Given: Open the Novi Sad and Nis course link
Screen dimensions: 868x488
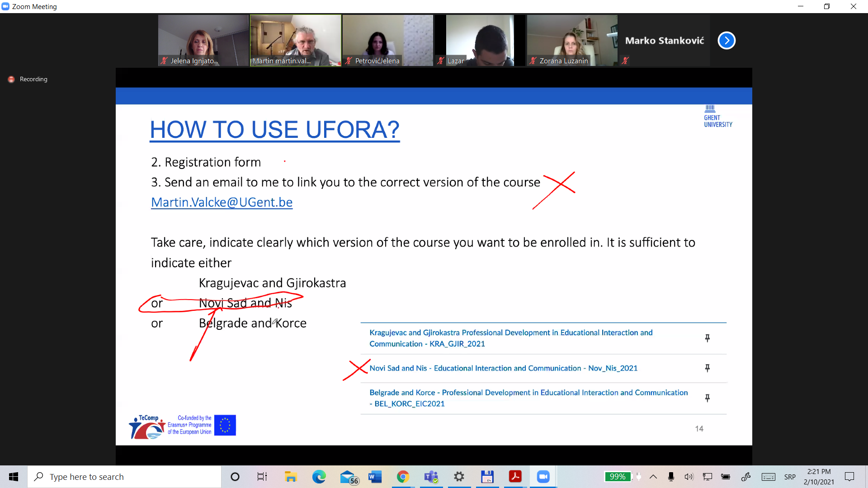Looking at the screenshot, I should (x=503, y=368).
